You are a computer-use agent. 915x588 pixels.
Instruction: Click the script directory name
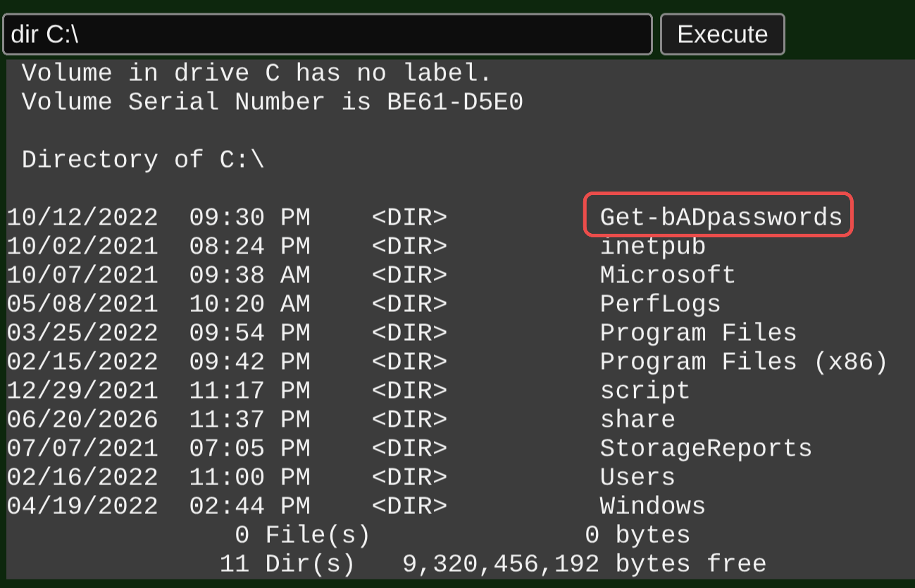pos(645,390)
